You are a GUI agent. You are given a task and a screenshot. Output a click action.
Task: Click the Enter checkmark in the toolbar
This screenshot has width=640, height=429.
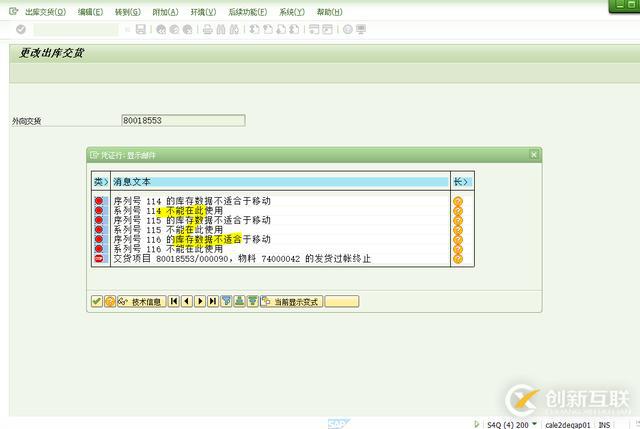(x=21, y=29)
